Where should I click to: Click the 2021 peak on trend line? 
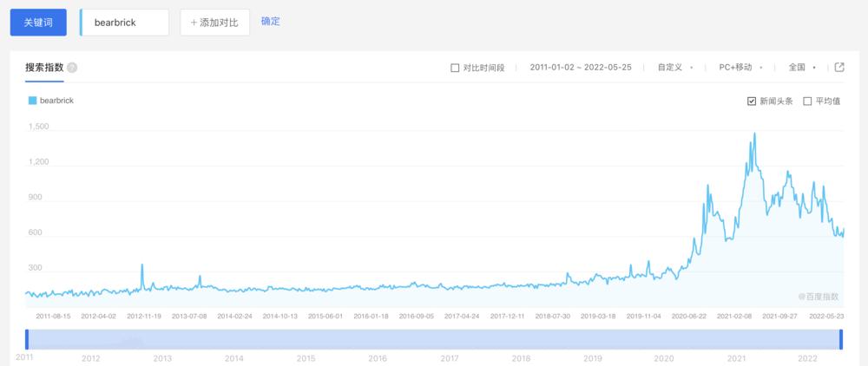754,134
